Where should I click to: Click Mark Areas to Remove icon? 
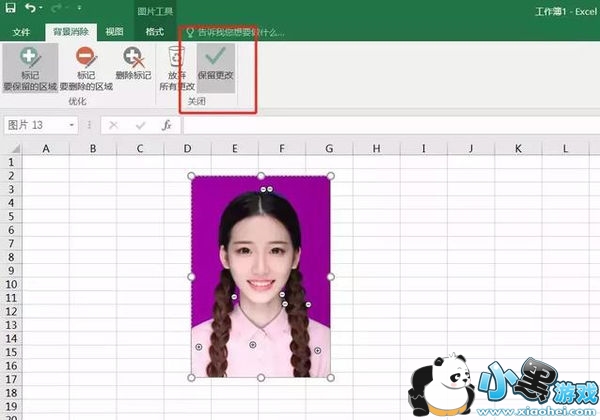pyautogui.click(x=85, y=58)
